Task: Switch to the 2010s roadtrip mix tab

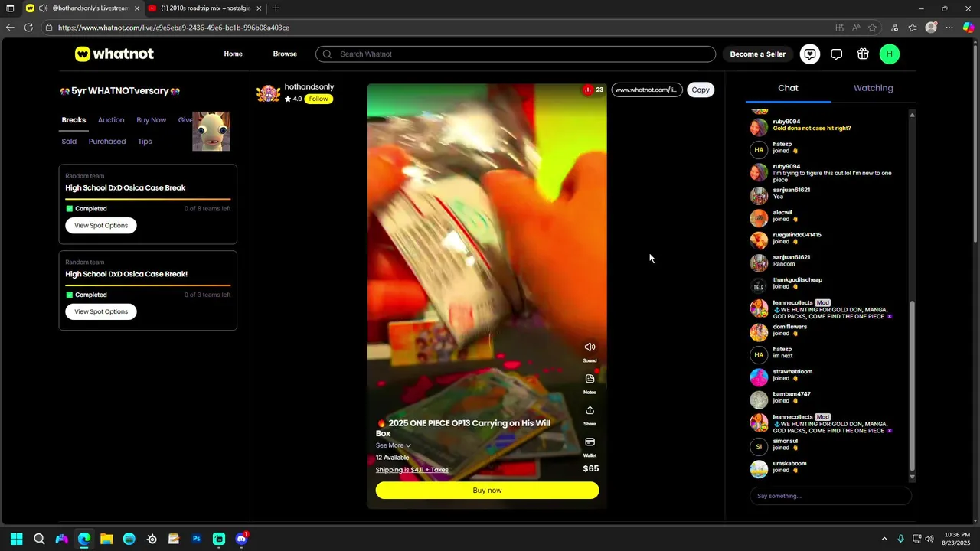Action: (x=205, y=8)
